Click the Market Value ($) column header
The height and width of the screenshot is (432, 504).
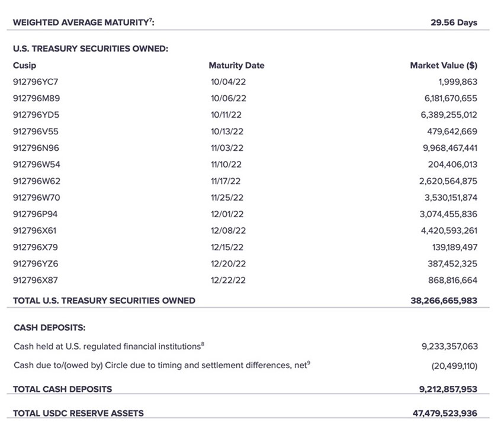[444, 65]
